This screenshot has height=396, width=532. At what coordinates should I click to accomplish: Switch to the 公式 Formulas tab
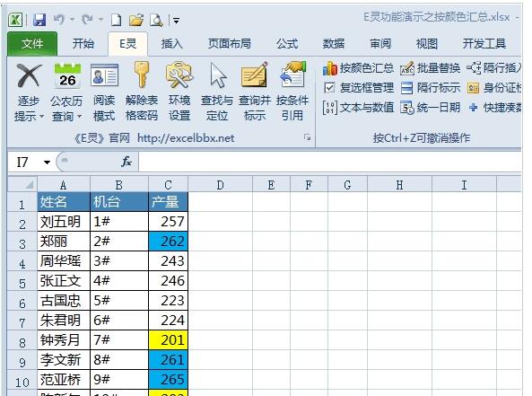287,43
